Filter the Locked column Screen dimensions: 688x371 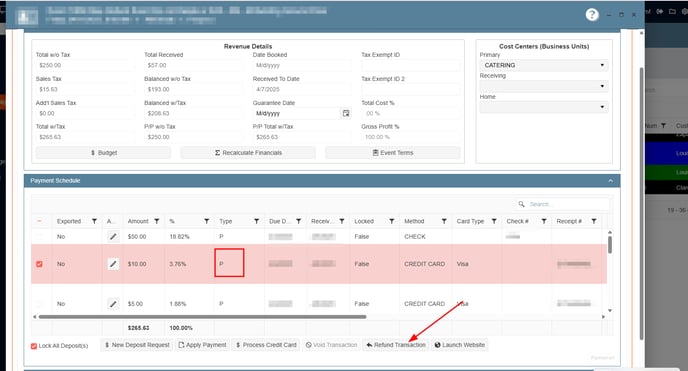[x=392, y=221]
